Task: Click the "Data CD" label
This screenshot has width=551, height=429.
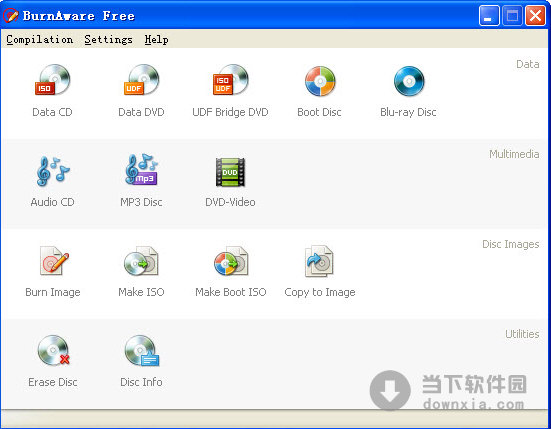Action: [52, 112]
